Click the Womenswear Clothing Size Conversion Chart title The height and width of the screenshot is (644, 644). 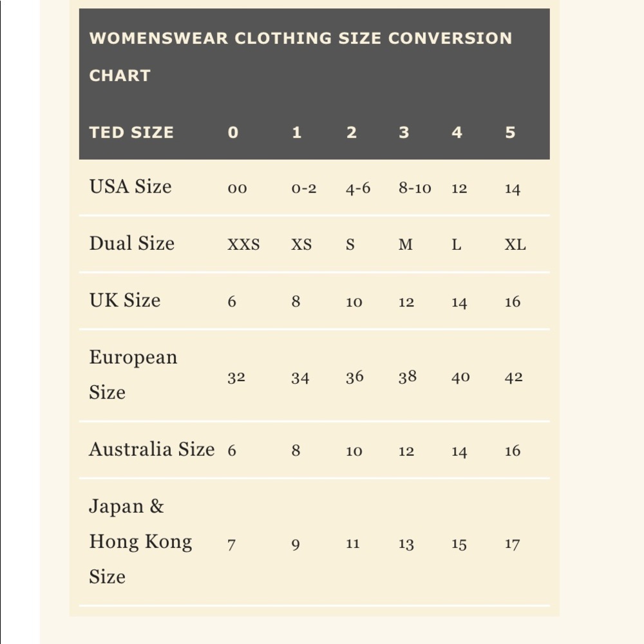[301, 57]
